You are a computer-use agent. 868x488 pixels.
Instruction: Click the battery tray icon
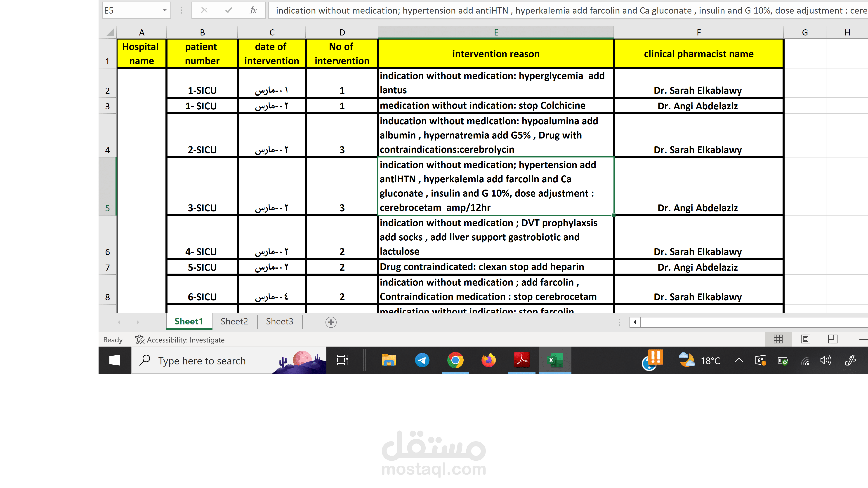782,361
